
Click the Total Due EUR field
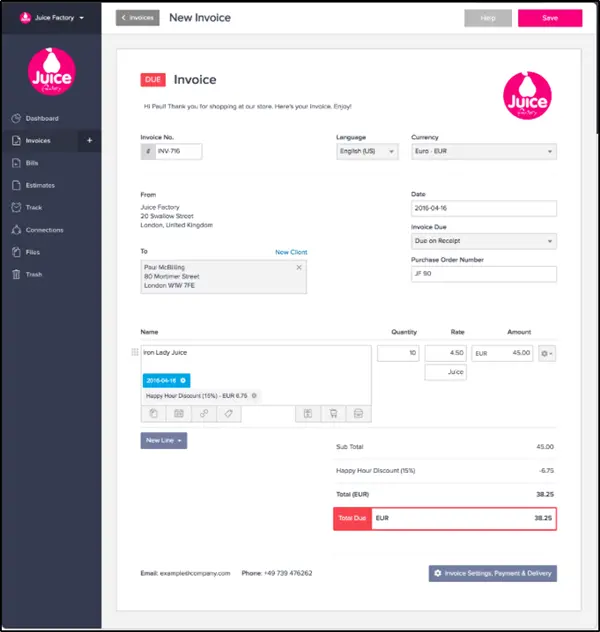point(445,518)
